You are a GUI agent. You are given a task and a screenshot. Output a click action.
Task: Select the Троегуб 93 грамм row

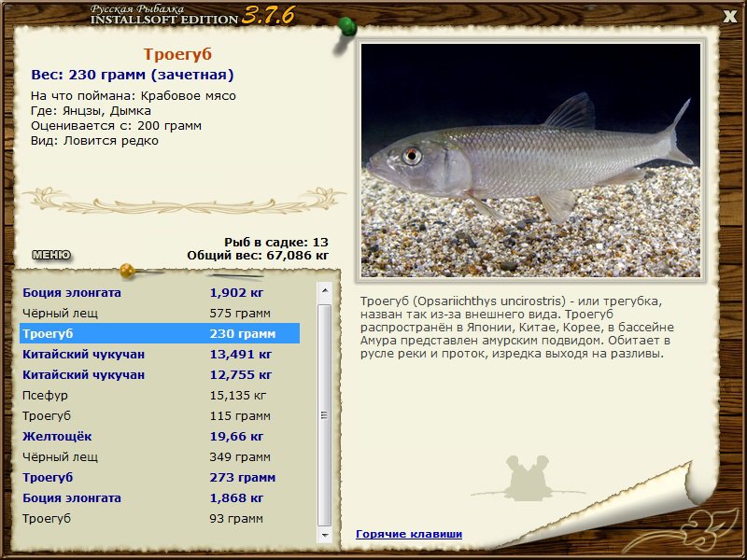(160, 518)
